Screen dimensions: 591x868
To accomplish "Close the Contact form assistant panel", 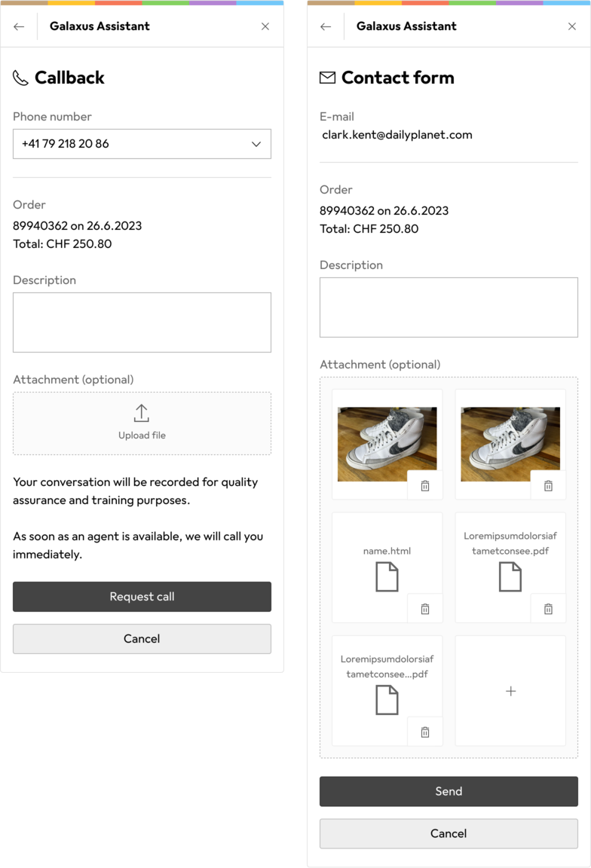I will (572, 26).
